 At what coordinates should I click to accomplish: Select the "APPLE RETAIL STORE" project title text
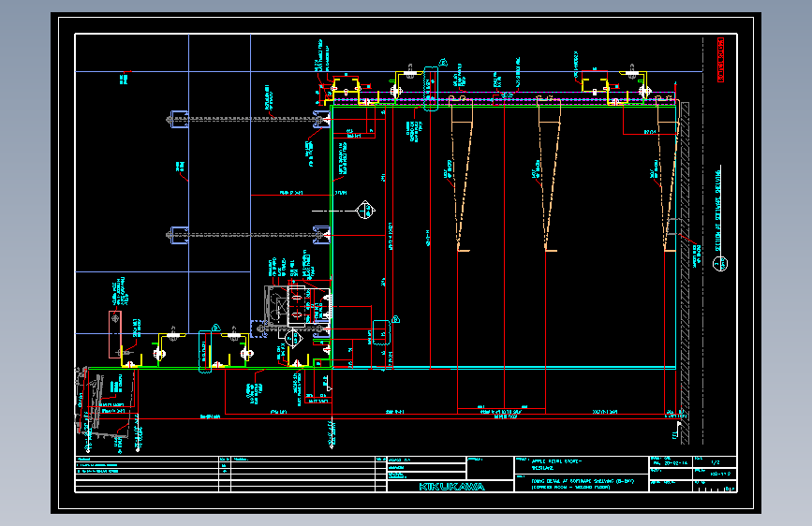tap(556, 460)
